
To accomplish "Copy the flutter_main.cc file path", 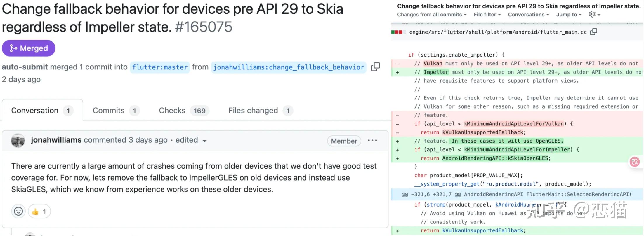I will click(x=593, y=32).
